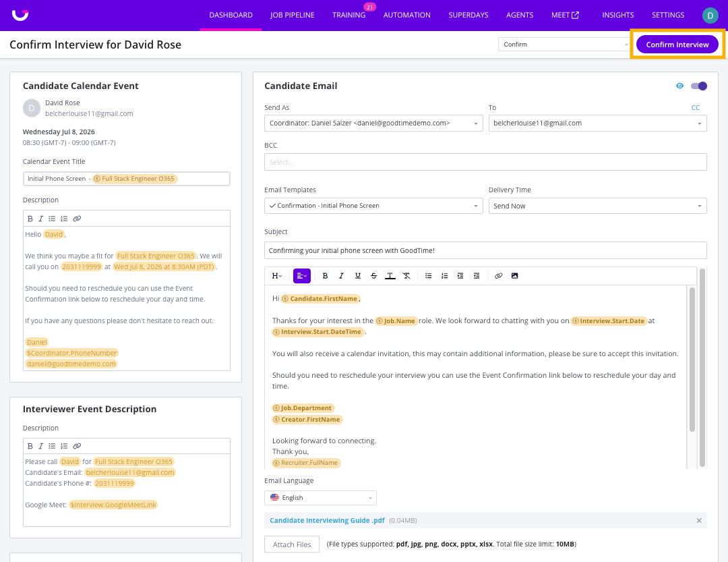Click the email preview eye icon

pyautogui.click(x=679, y=86)
